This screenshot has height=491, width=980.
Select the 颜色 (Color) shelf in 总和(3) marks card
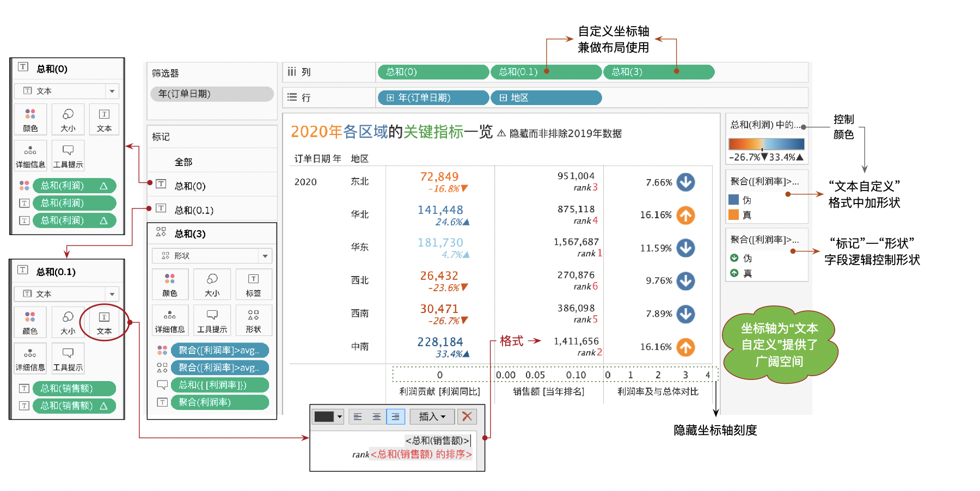[x=170, y=284]
